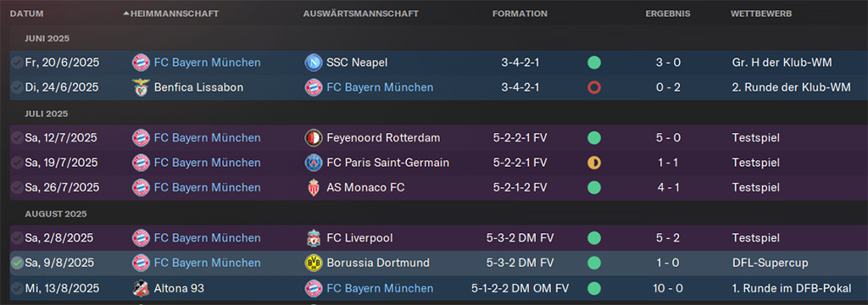Open the 10 - 0 result against Altona 93

668,288
